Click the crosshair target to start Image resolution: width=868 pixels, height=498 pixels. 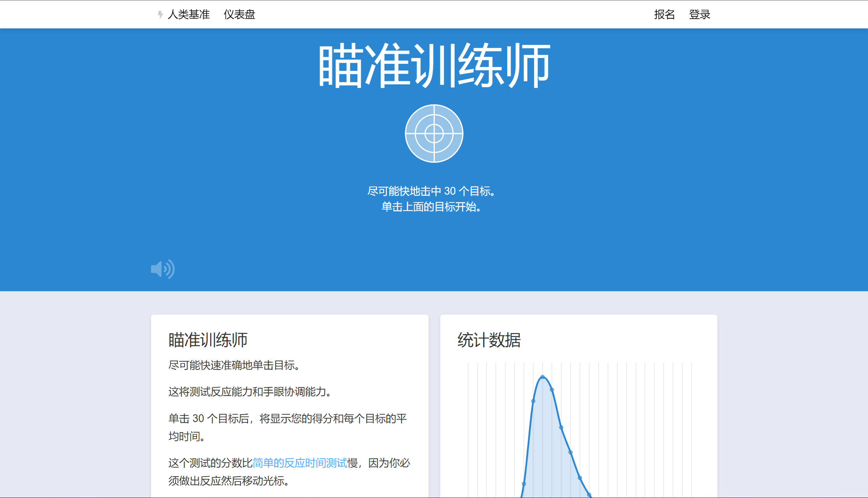(x=434, y=134)
